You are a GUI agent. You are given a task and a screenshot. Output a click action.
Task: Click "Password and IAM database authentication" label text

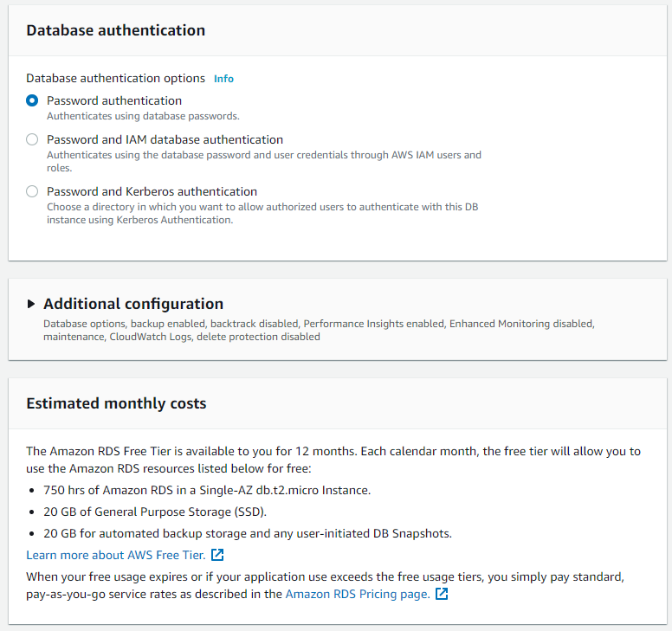tap(165, 139)
